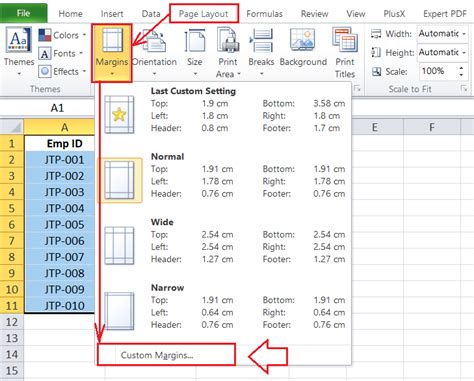The image size is (474, 381).
Task: Click the Wide margins page icon
Action: 119,246
